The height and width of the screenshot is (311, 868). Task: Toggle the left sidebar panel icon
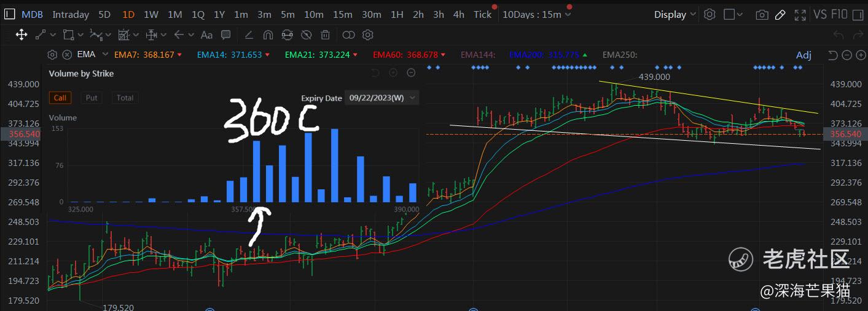coord(9,14)
